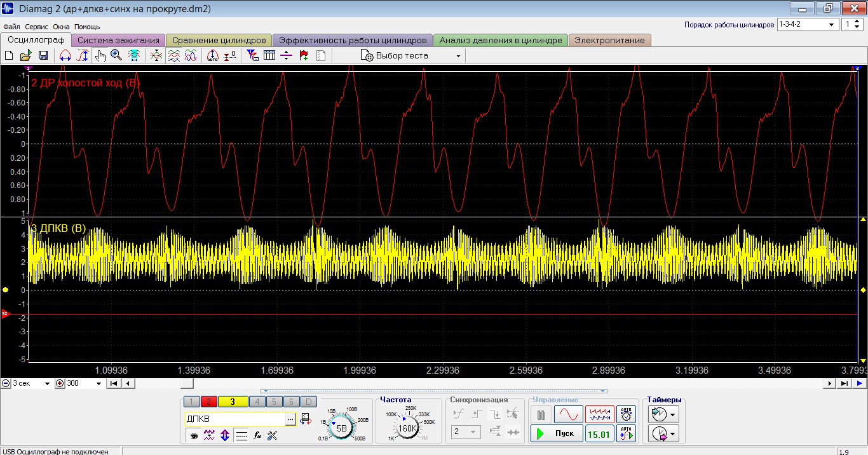Image resolution: width=868 pixels, height=455 pixels.
Task: Switch to Осциллограф tab
Action: (x=36, y=40)
